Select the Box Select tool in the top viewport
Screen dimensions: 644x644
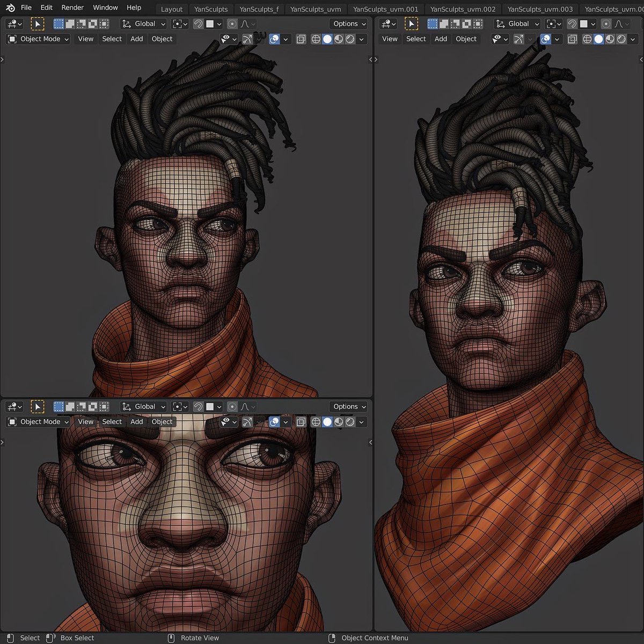(x=37, y=24)
